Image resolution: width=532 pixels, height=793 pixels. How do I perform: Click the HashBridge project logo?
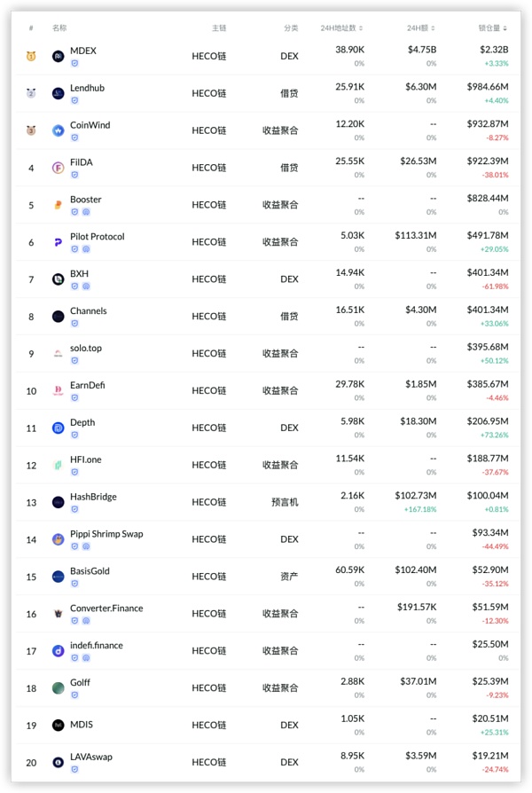pos(59,502)
